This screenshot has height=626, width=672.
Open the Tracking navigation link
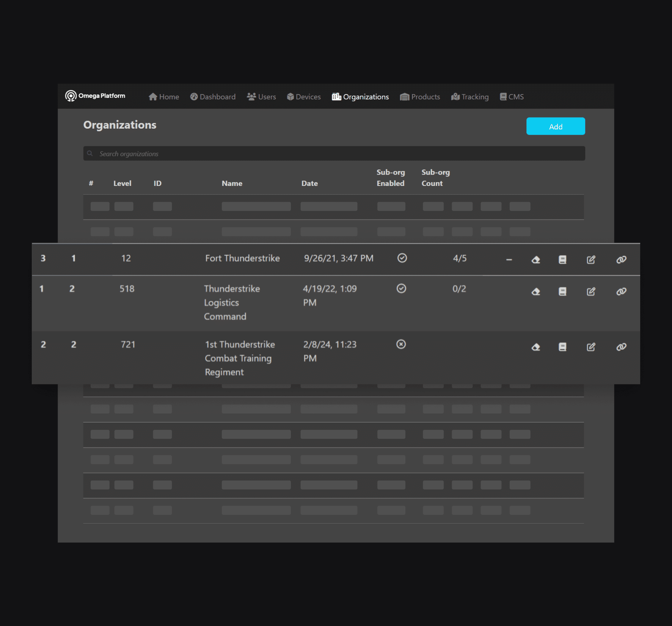point(470,97)
